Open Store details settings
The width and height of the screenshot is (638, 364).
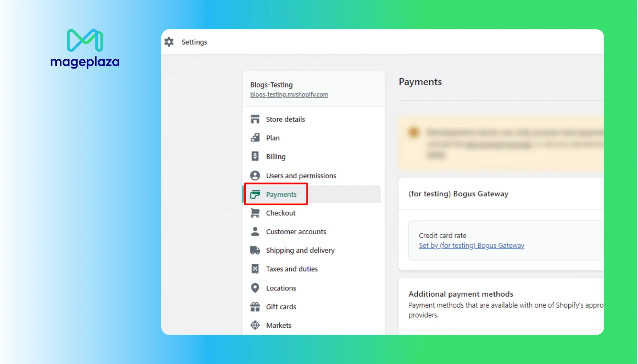click(x=312, y=119)
